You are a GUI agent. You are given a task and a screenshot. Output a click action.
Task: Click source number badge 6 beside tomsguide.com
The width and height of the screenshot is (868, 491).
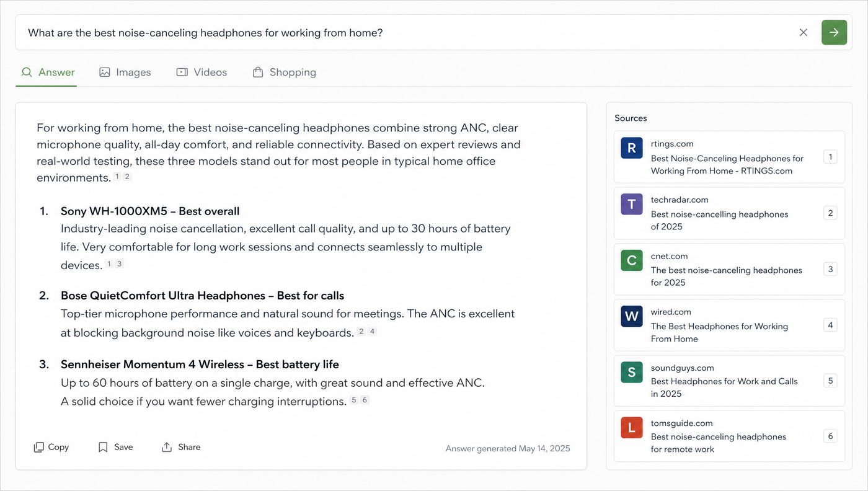(830, 436)
